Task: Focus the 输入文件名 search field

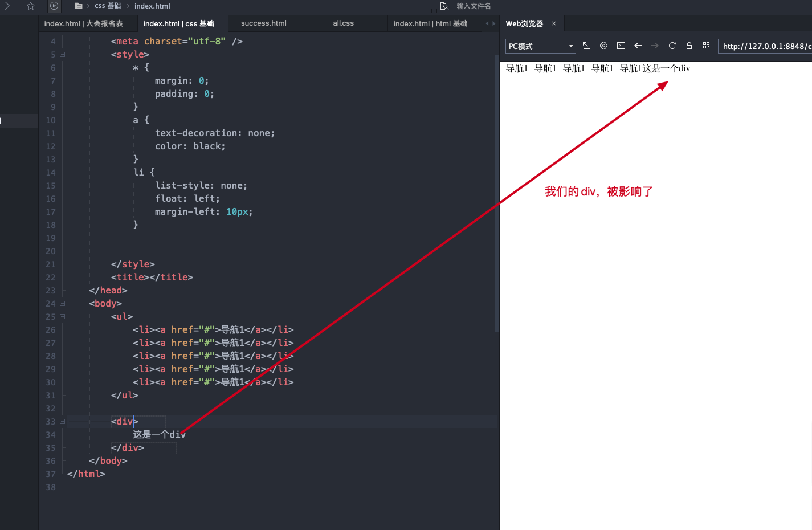Action: tap(474, 6)
